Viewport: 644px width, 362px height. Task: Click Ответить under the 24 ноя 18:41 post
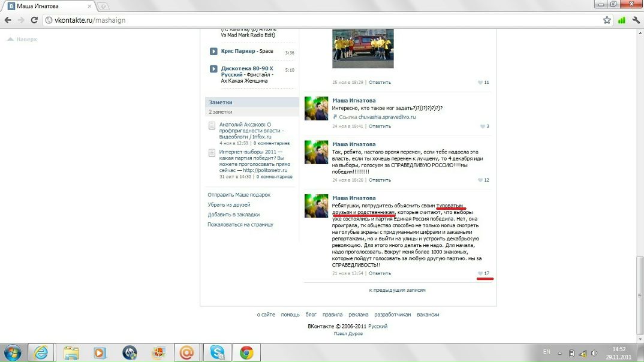pyautogui.click(x=380, y=126)
